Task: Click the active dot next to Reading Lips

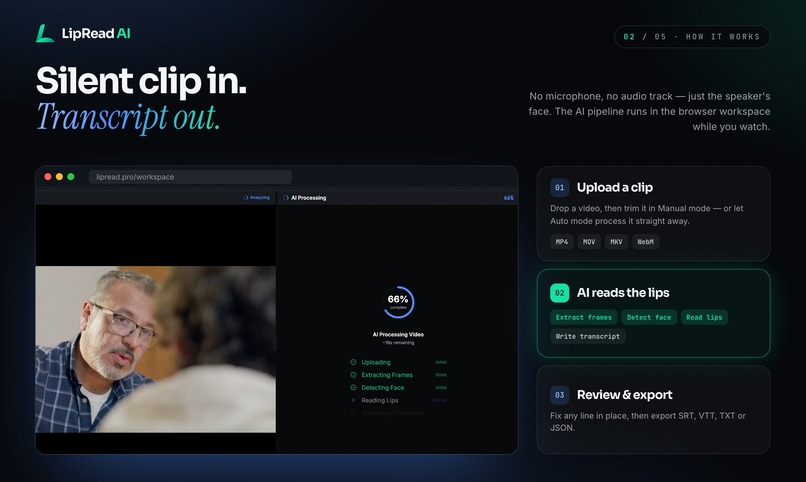Action: pyautogui.click(x=353, y=400)
